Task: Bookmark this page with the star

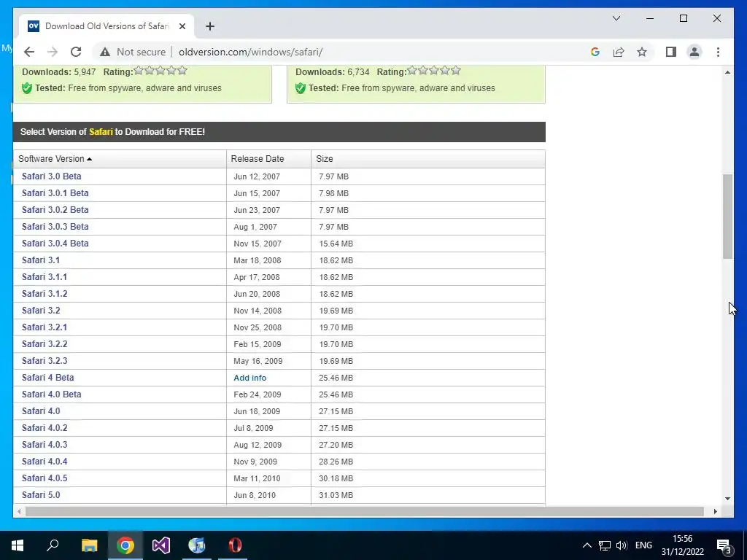Action: [642, 52]
